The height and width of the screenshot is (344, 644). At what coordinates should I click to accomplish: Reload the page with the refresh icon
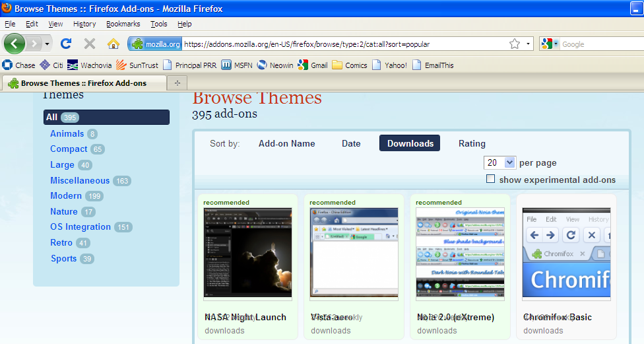[66, 44]
